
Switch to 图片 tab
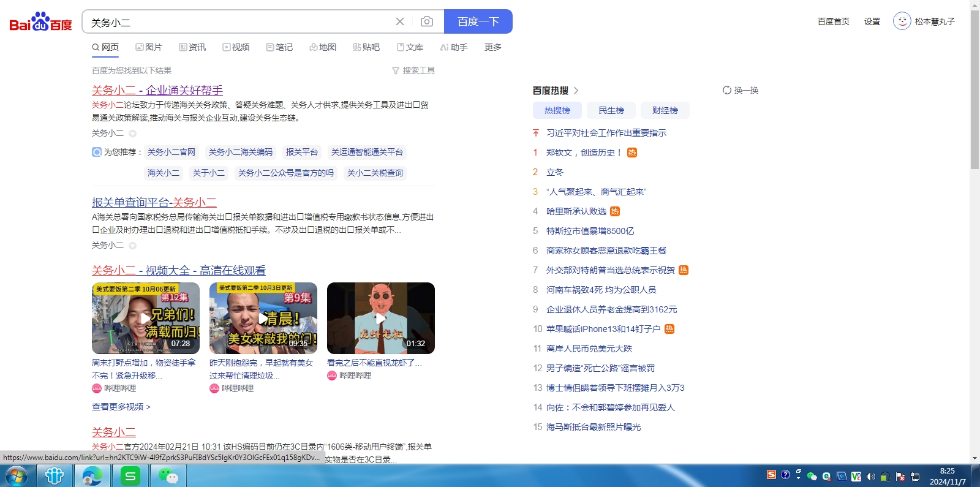149,47
